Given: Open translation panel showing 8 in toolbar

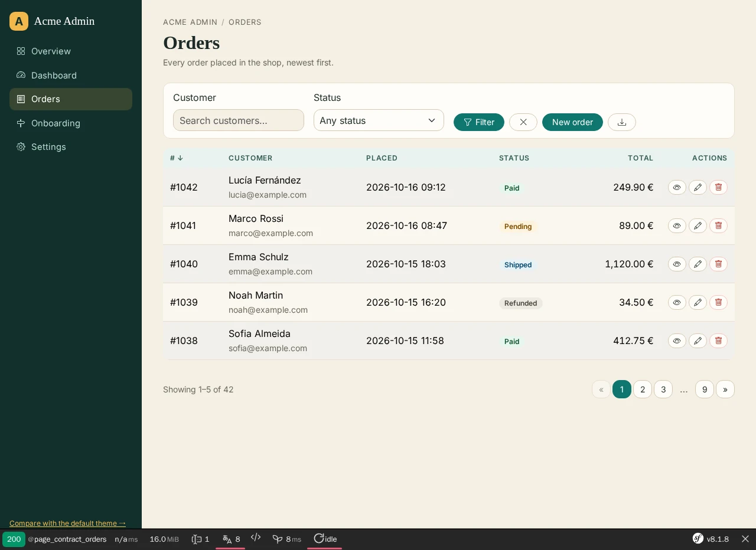Looking at the screenshot, I should click(x=231, y=539).
